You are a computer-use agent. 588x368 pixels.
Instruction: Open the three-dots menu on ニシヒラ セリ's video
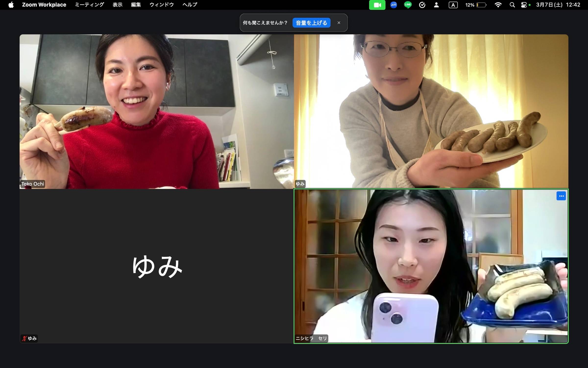(x=561, y=196)
